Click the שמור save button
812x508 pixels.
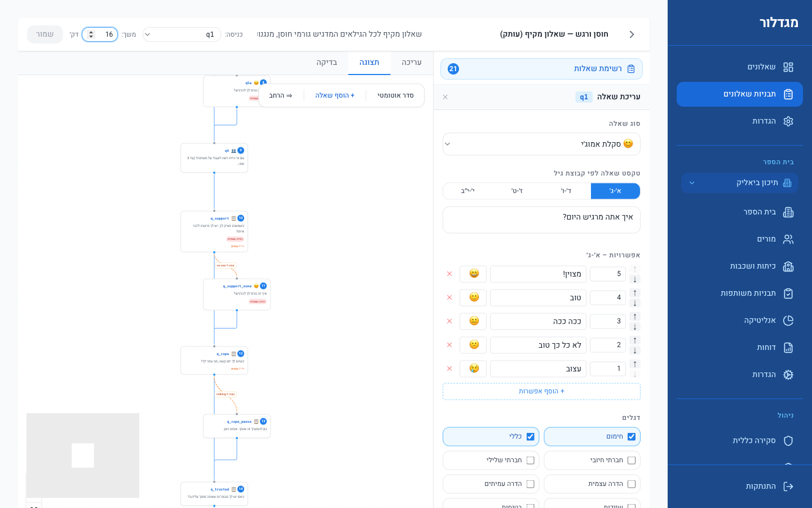point(45,34)
